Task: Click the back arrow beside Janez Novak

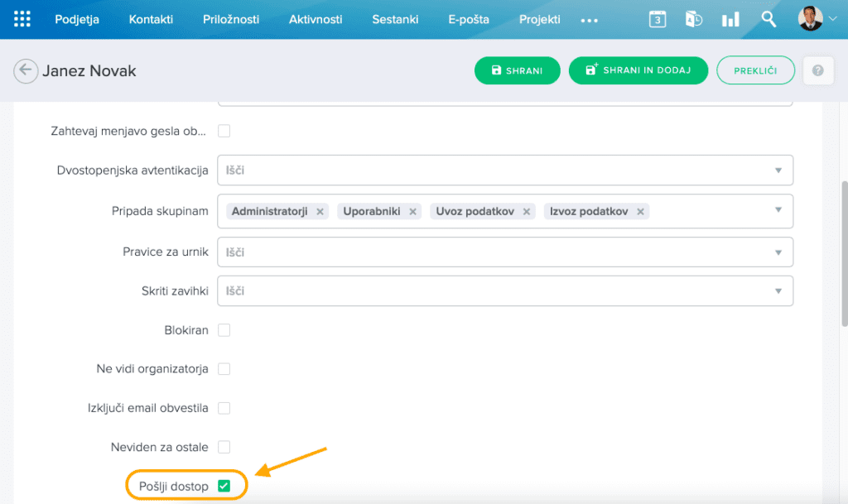Action: [x=26, y=71]
